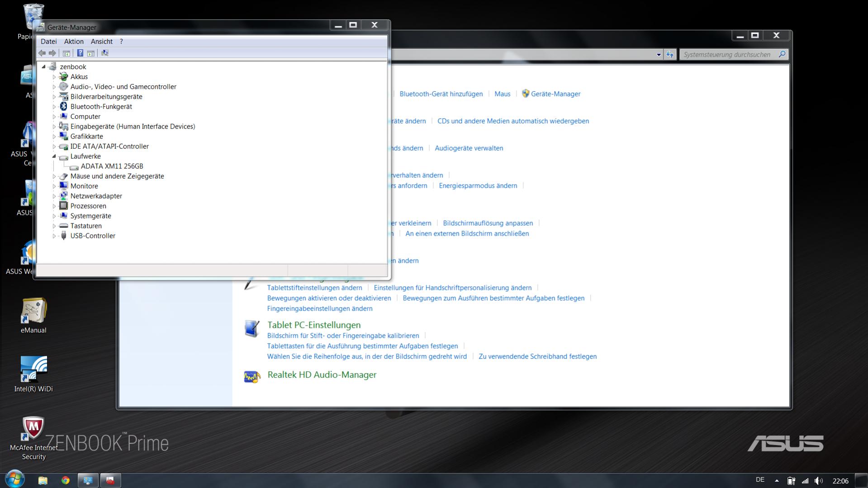
Task: Show hidden tray icons arrow
Action: click(x=777, y=481)
